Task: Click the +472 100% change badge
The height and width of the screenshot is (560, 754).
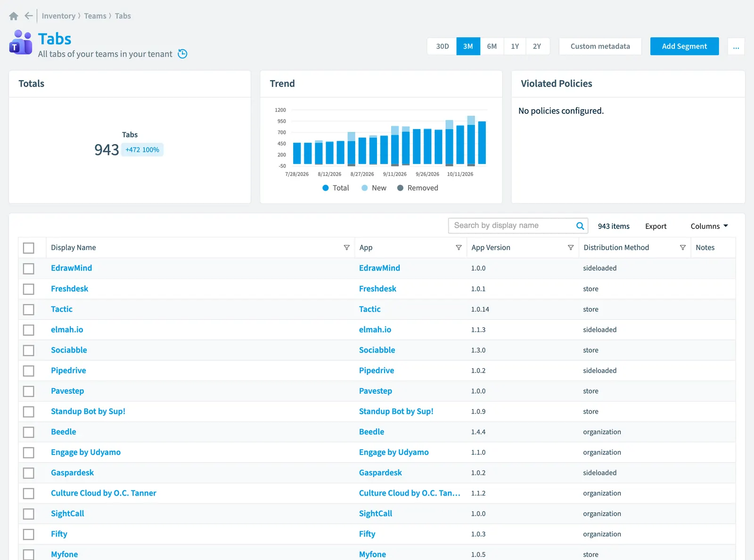Action: pos(142,150)
